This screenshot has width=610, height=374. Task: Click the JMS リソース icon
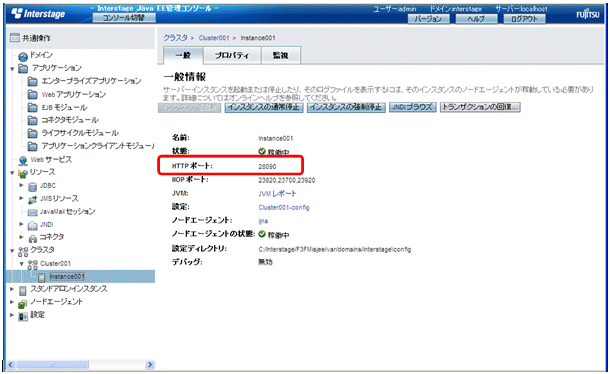click(x=33, y=200)
